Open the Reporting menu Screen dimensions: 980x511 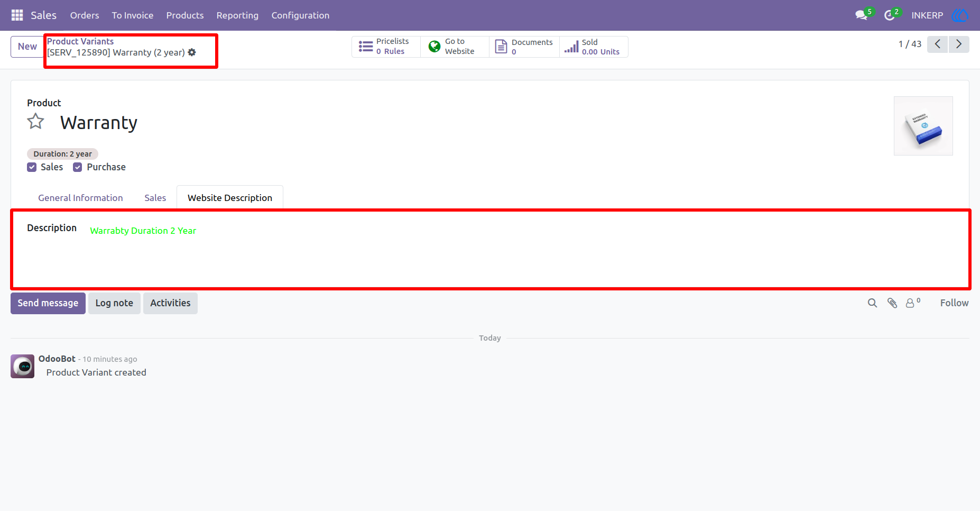point(237,15)
